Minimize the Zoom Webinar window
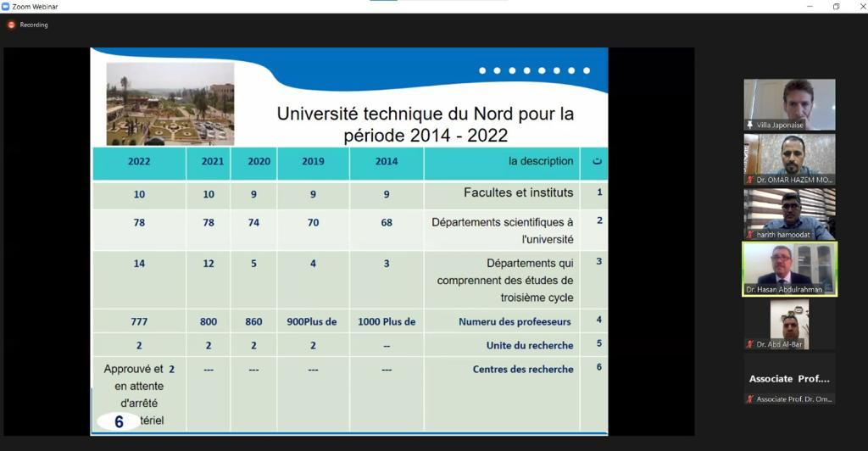The width and height of the screenshot is (868, 451). click(810, 7)
